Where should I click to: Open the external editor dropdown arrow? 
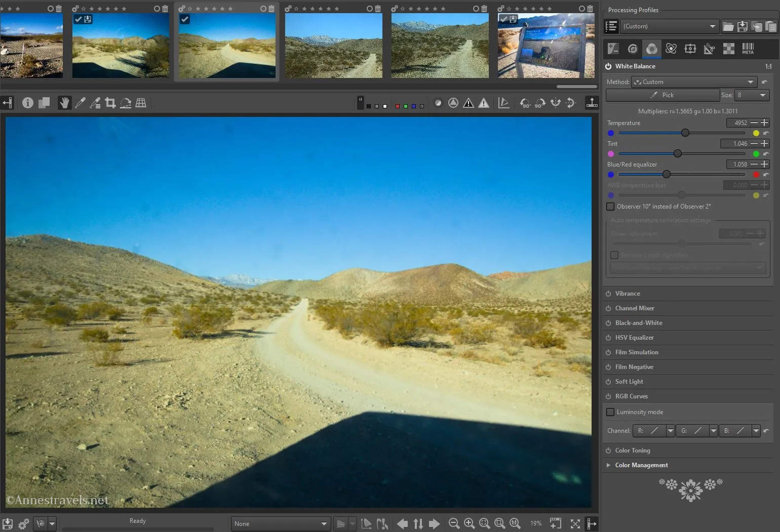(x=52, y=523)
